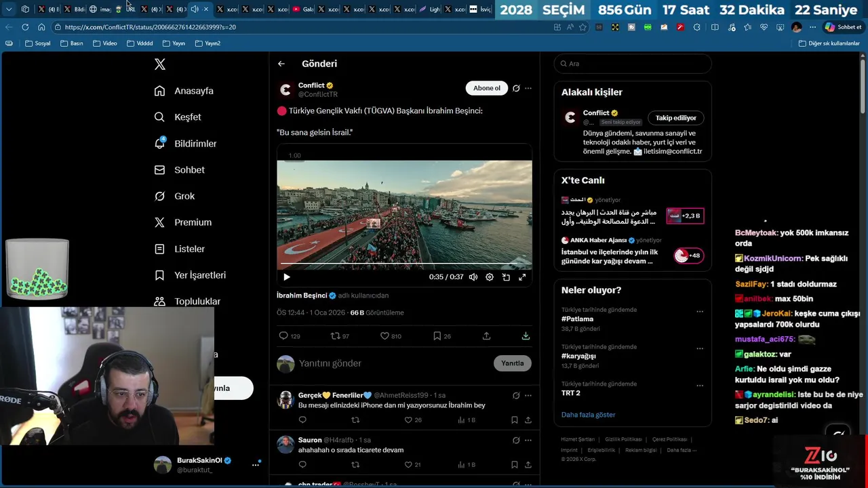Open Topluluklar communities
The image size is (868, 488).
pyautogui.click(x=187, y=302)
